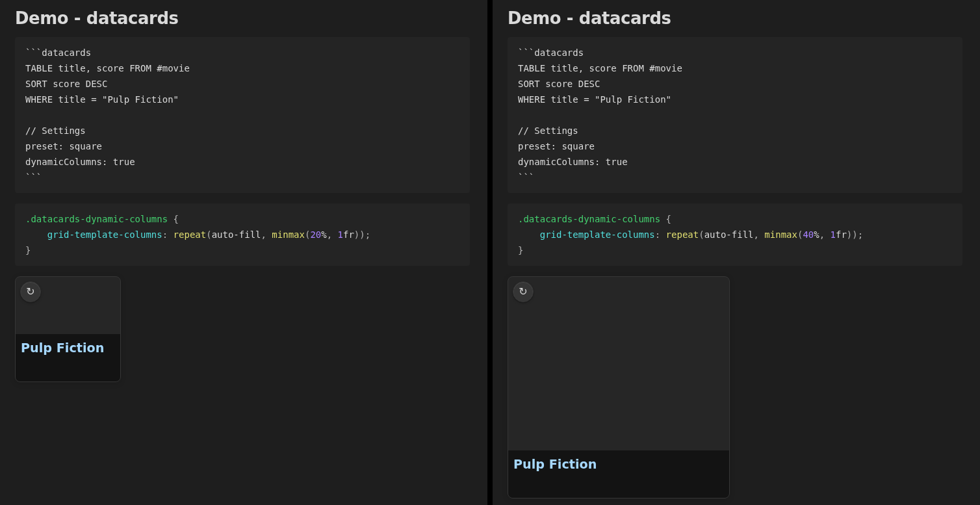Click left pane's Demo - datacards heading
The height and width of the screenshot is (505, 980).
click(97, 18)
